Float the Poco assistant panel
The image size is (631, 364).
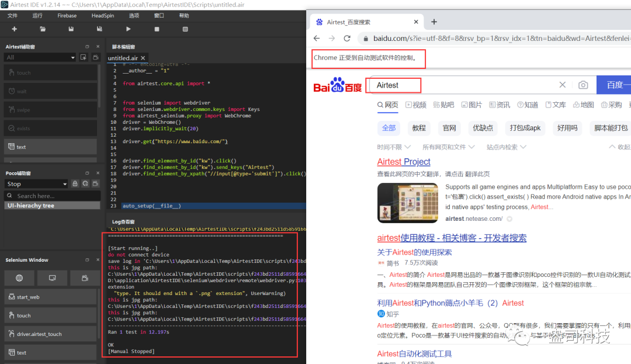coord(87,173)
